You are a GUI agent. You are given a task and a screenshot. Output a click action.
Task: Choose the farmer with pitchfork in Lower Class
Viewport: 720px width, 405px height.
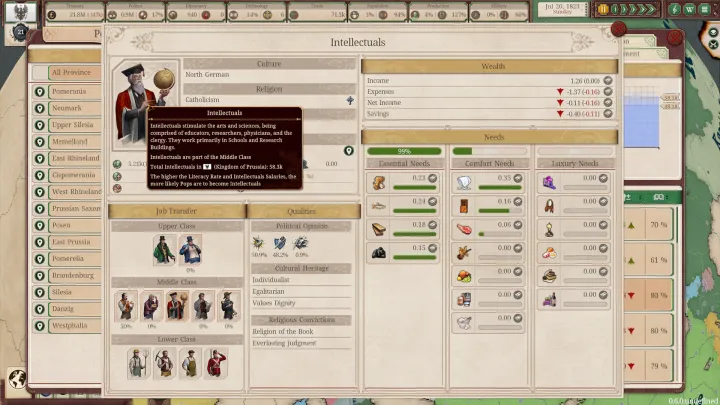click(139, 363)
